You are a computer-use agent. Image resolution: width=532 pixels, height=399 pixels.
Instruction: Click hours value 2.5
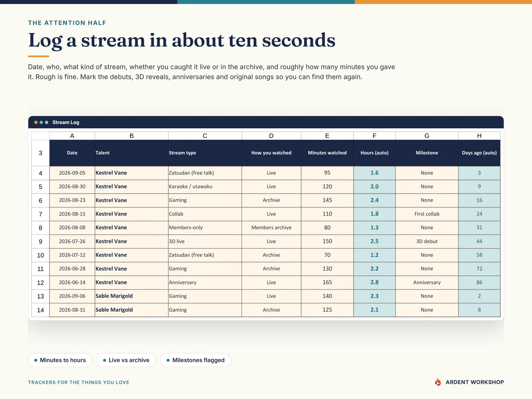374,241
